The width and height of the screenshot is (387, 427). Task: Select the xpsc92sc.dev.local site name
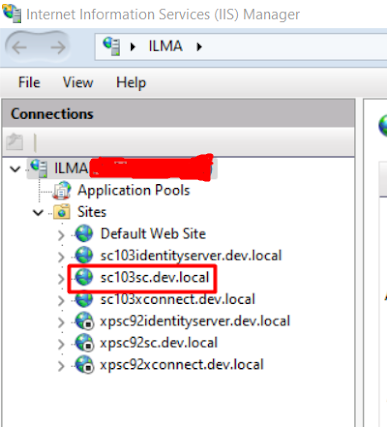click(159, 343)
